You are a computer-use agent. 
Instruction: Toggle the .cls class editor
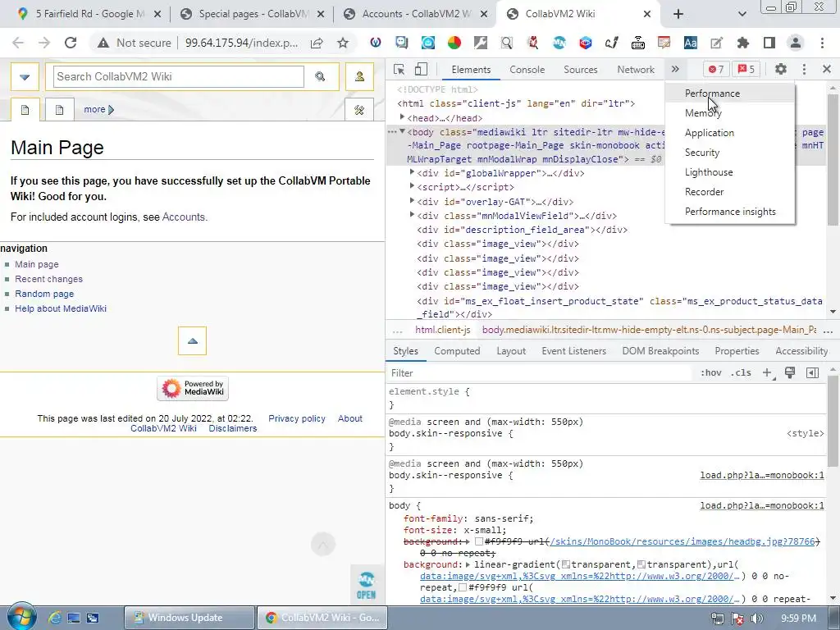pyautogui.click(x=741, y=373)
